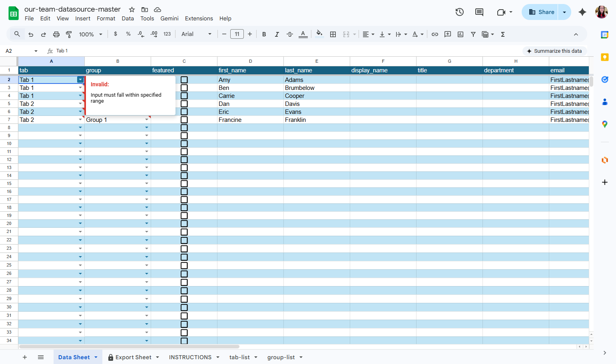Screen dimensions: 616x364
Task: Expand the Group 1 dropdown in row 7
Action: pyautogui.click(x=147, y=120)
